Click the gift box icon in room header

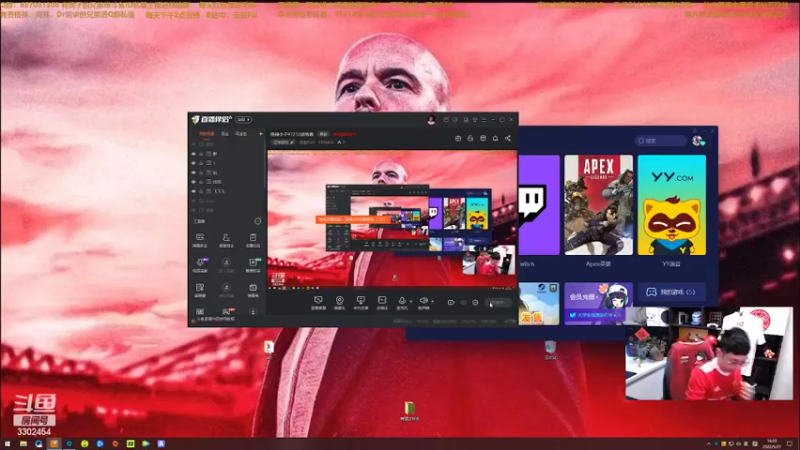pos(458,138)
